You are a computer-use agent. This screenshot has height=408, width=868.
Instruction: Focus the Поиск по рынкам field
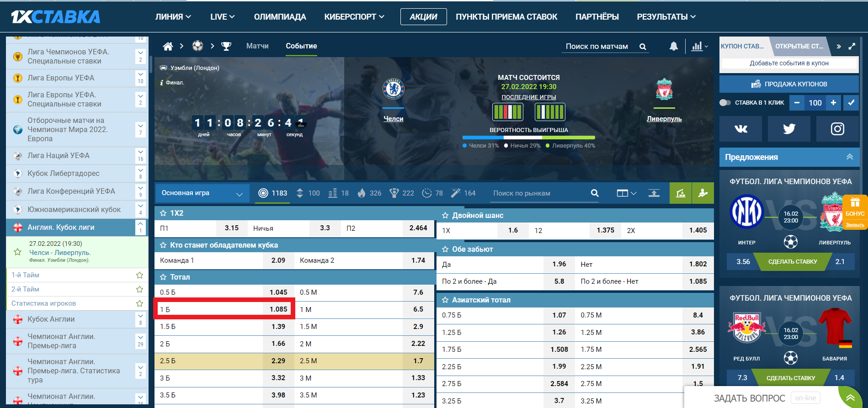click(x=540, y=193)
